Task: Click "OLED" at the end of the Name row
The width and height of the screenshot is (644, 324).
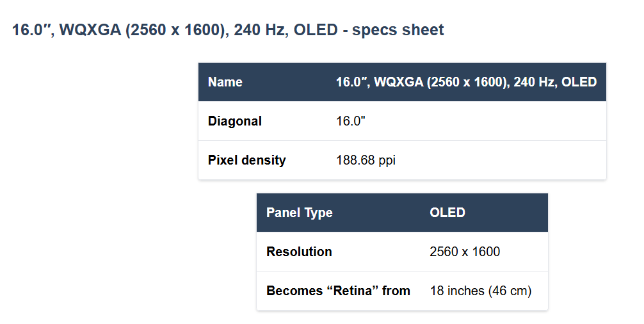Action: click(579, 82)
